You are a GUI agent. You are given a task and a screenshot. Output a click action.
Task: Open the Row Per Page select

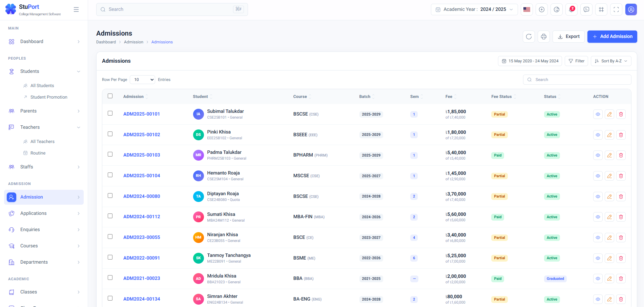click(142, 80)
